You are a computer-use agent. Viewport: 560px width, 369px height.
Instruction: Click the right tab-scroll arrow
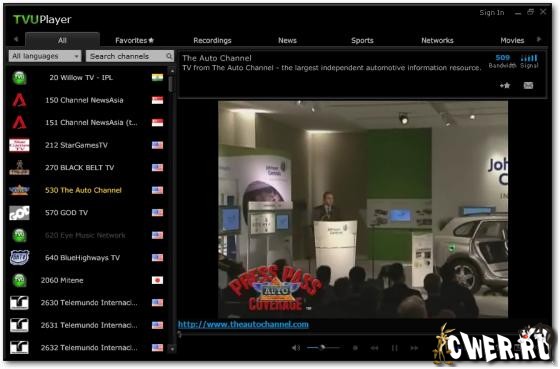pyautogui.click(x=539, y=39)
